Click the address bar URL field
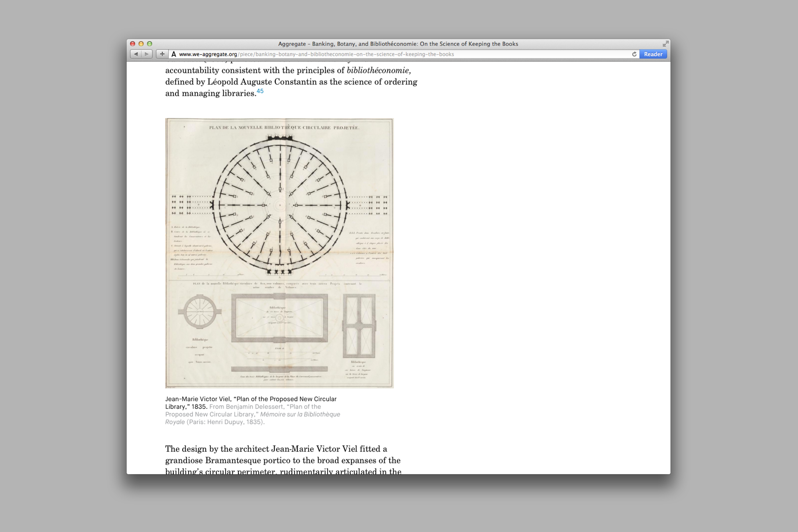 click(x=373, y=54)
